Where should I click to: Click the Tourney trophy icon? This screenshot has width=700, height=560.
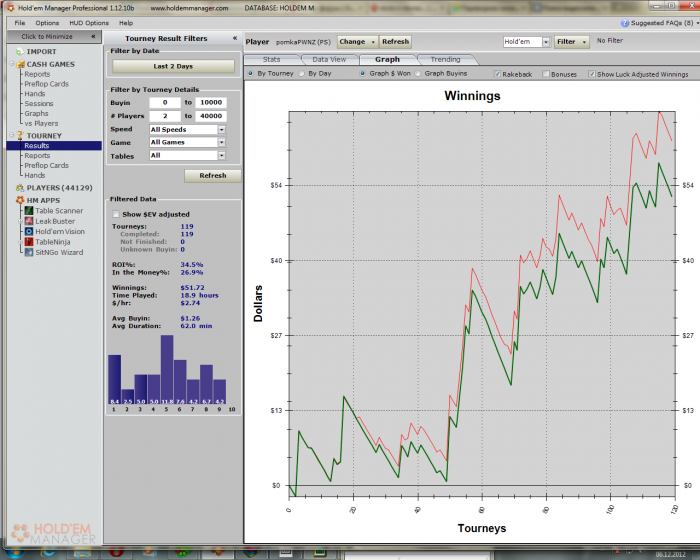20,135
